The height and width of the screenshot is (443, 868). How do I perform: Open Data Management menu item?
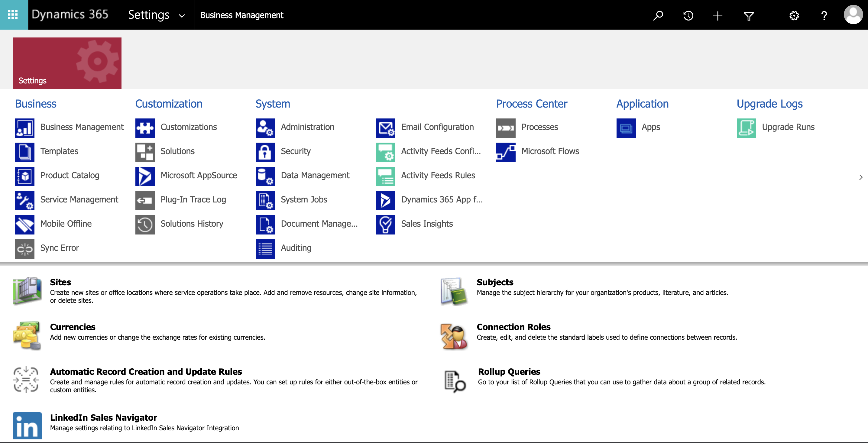(315, 175)
